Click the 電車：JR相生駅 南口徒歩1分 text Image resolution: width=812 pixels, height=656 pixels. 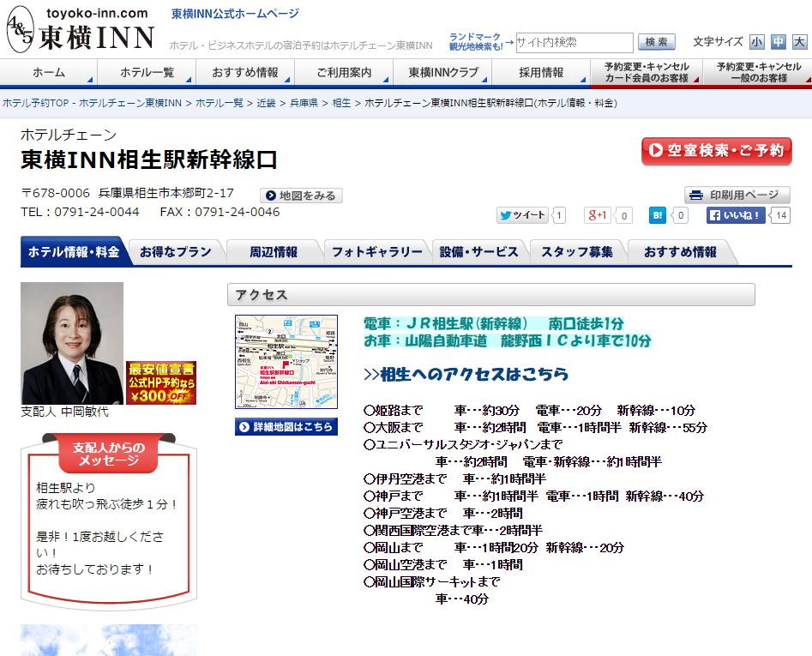coord(494,323)
